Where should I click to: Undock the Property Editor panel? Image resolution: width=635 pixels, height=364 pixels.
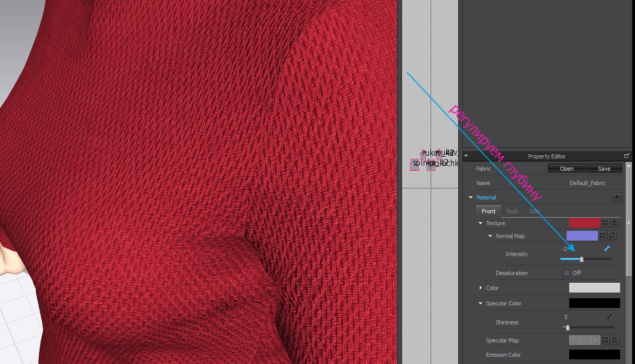click(x=627, y=156)
